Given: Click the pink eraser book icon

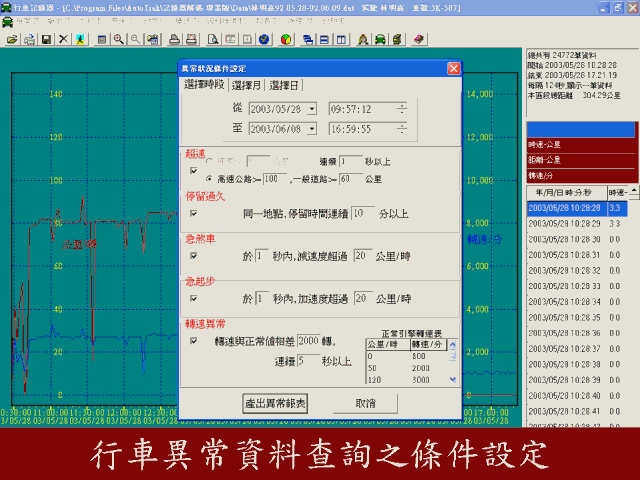Looking at the screenshot, I should [x=419, y=40].
